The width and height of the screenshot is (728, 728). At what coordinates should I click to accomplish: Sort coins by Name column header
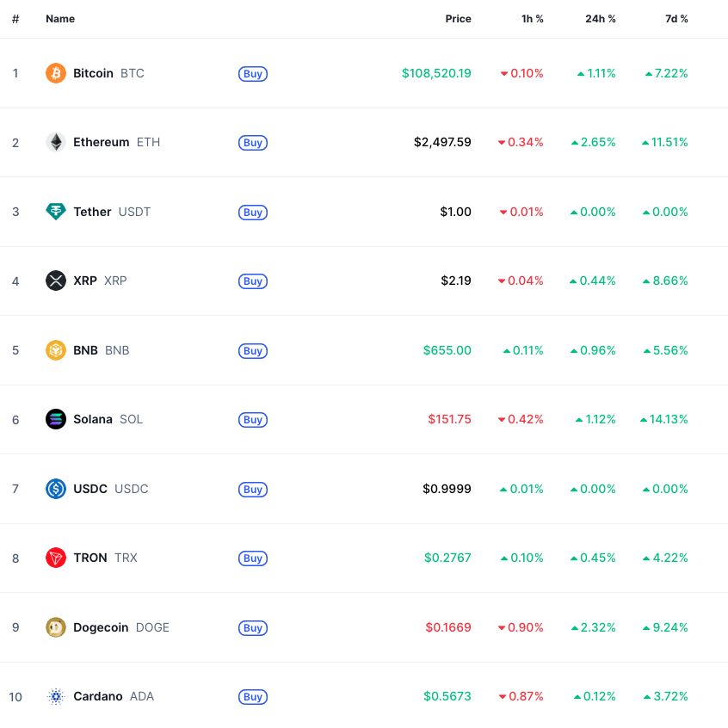point(60,19)
